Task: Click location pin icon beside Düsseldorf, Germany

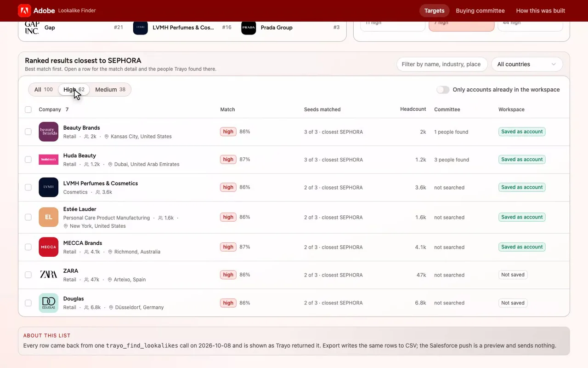Action: (111, 307)
